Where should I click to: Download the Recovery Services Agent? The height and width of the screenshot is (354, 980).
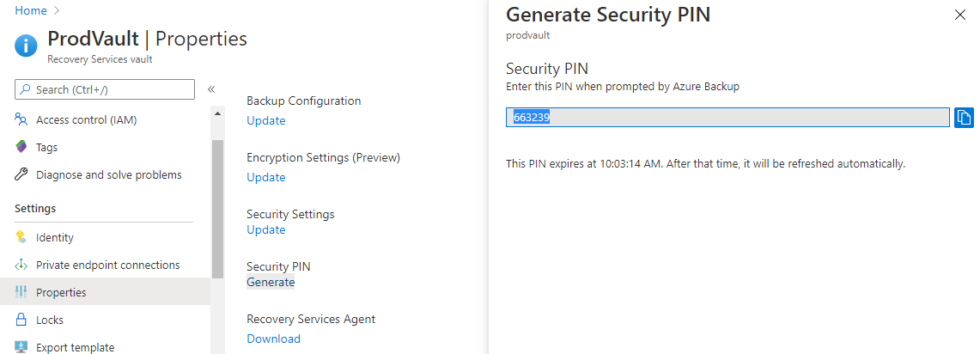coord(273,339)
